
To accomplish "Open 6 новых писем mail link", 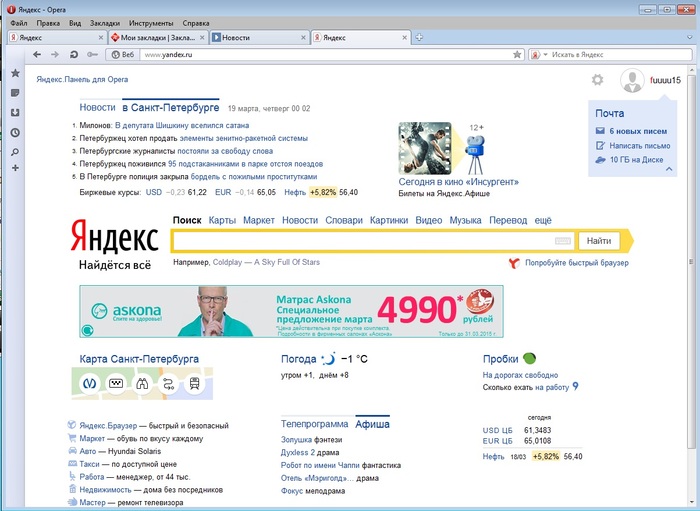I will (638, 131).
